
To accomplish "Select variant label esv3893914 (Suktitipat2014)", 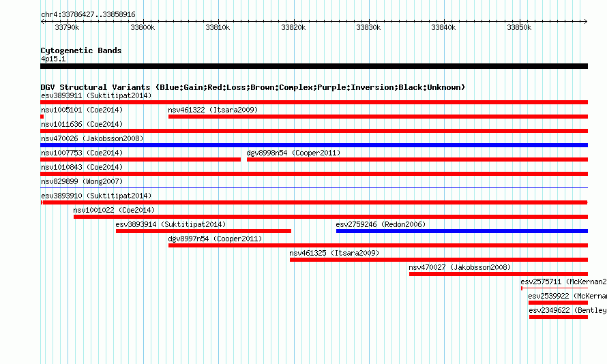I will click(x=171, y=224).
